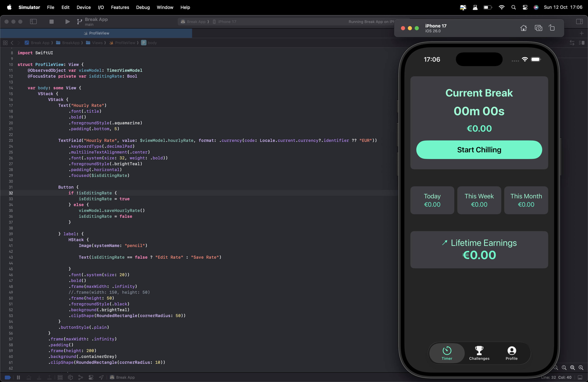
Task: Expand the ProfileView breadcrumb menu
Action: [x=125, y=43]
